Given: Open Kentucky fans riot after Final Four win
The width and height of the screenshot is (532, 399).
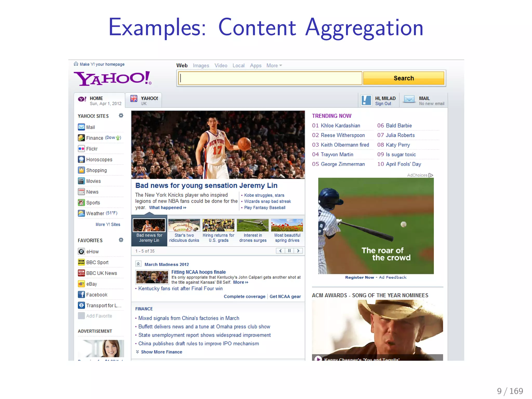Looking at the screenshot, I should 180,289.
